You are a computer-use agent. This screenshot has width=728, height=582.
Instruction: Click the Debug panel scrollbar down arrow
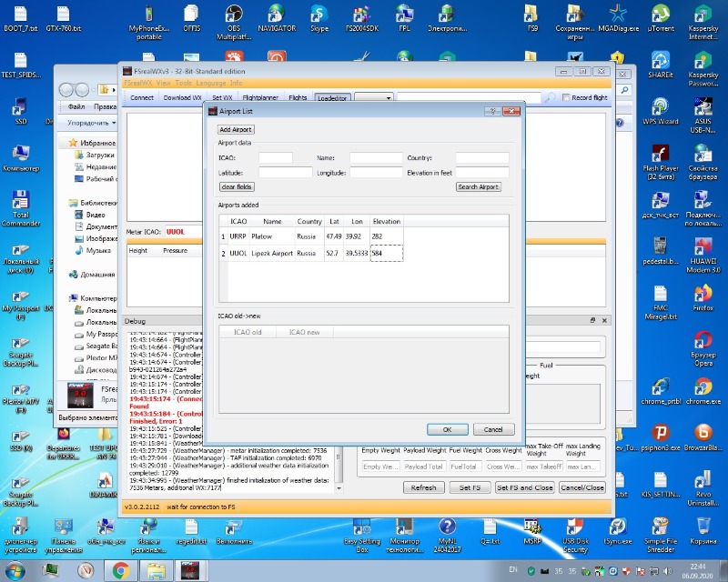click(x=339, y=488)
